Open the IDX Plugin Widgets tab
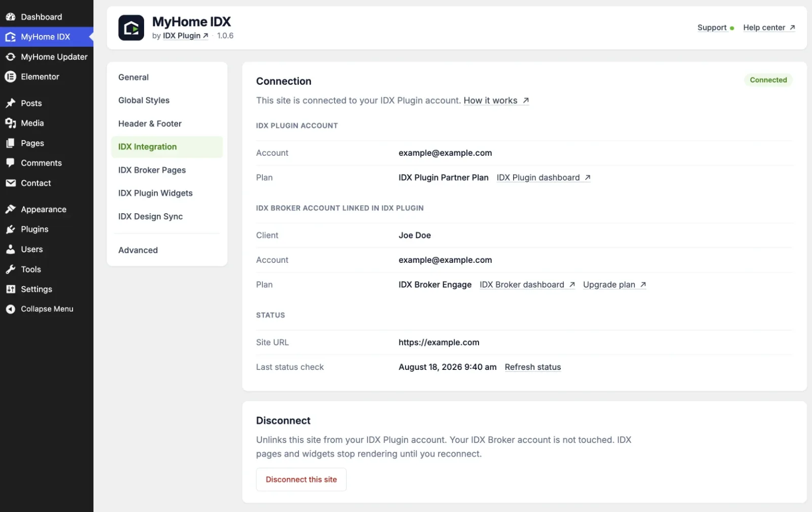Screen dimensions: 812x512 167,193
